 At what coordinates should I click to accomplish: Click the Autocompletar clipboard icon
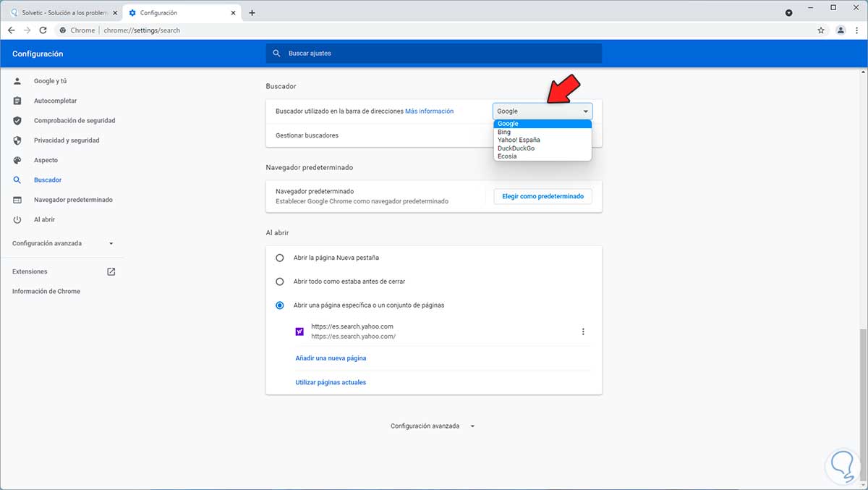click(17, 101)
